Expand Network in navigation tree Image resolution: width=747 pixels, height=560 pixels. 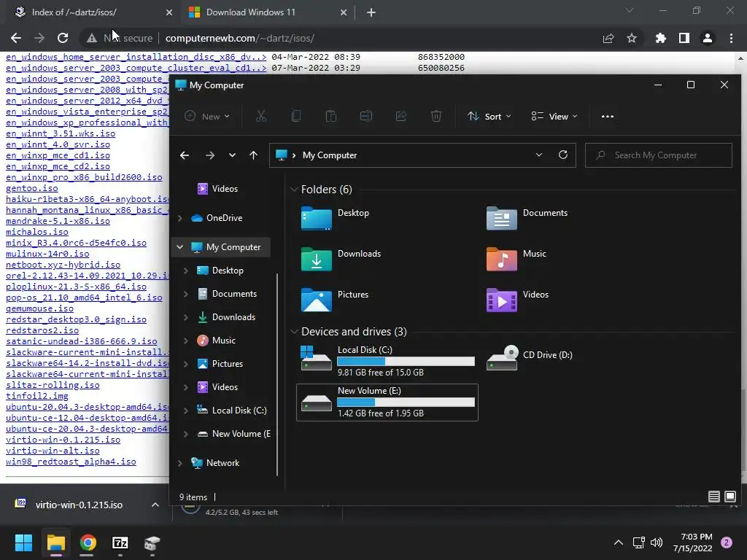(179, 463)
